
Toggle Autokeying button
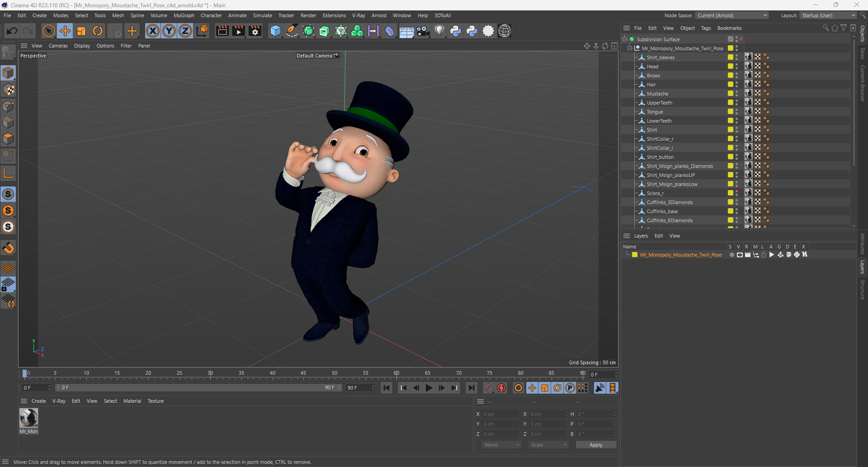tap(501, 388)
